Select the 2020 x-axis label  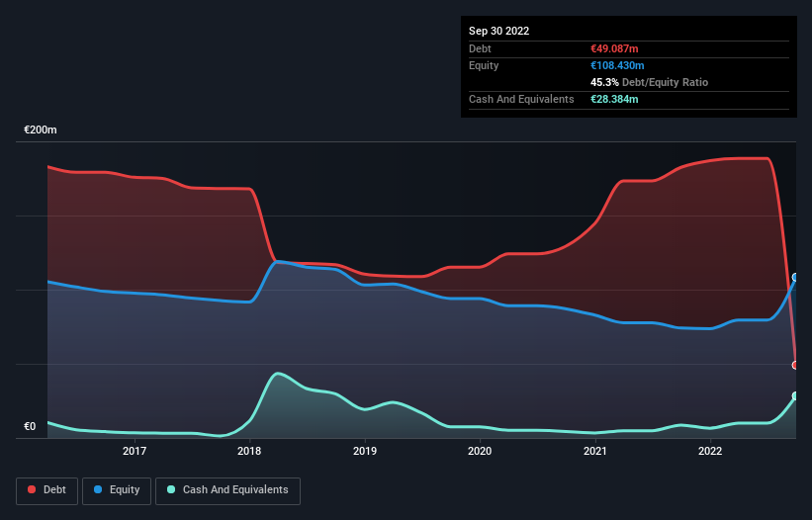click(x=480, y=451)
